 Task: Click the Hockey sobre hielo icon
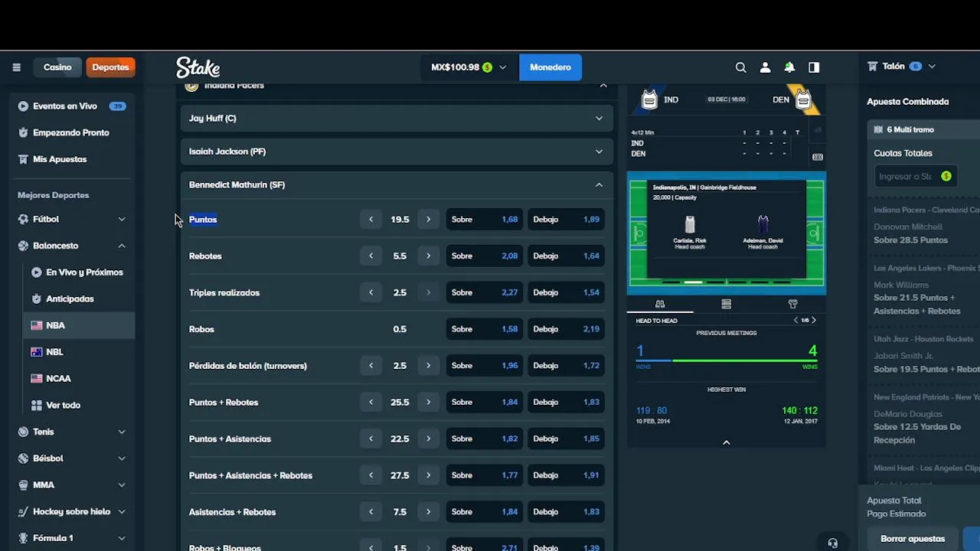coord(23,511)
